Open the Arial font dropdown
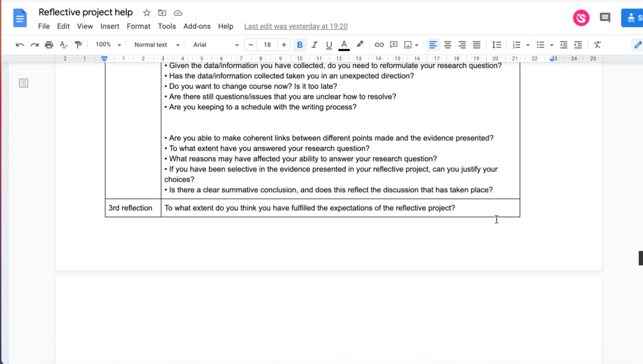 215,45
